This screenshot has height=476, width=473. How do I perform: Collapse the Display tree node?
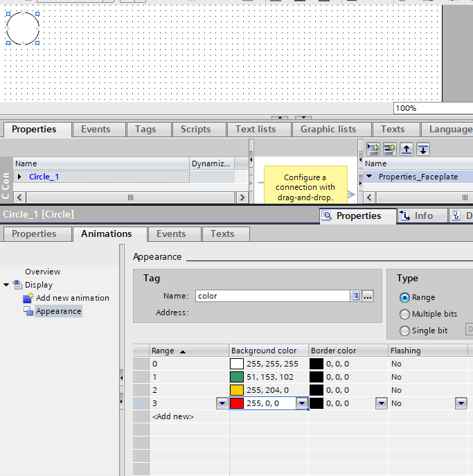[x=6, y=285]
